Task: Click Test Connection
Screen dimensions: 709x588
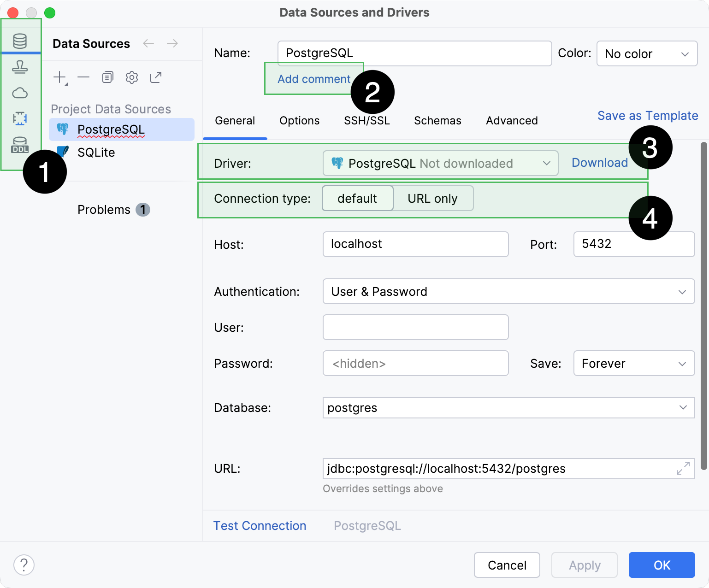Action: [x=260, y=525]
